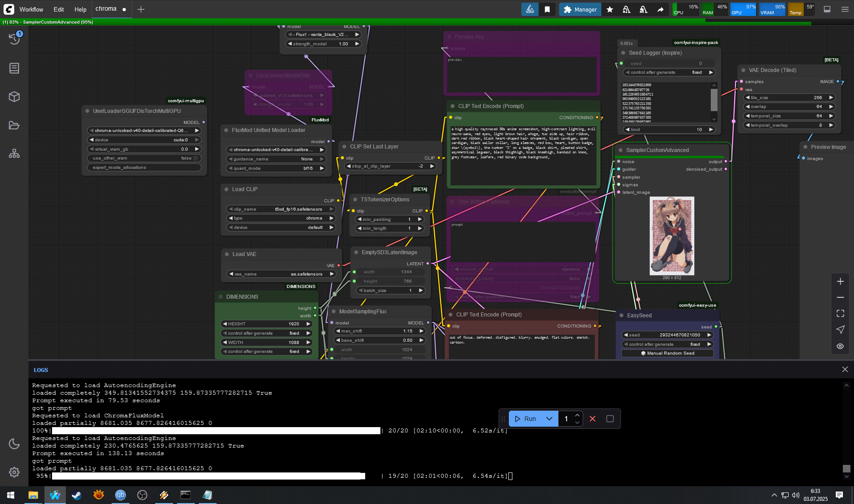Fit view with the frame icon
854x504 pixels.
840,313
